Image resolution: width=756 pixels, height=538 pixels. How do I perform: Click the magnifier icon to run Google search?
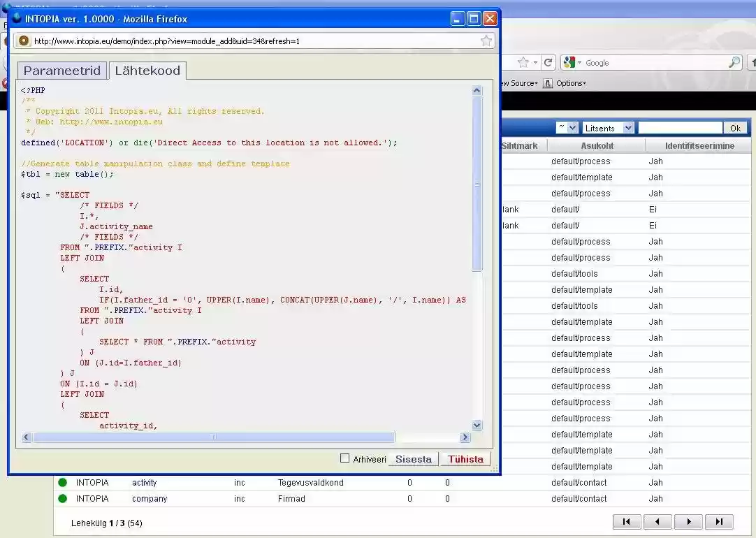tap(734, 62)
